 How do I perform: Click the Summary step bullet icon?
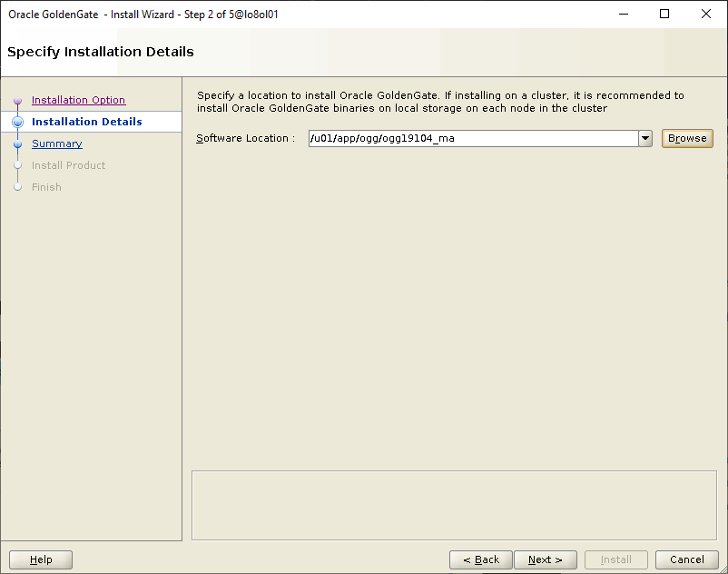pyautogui.click(x=17, y=144)
